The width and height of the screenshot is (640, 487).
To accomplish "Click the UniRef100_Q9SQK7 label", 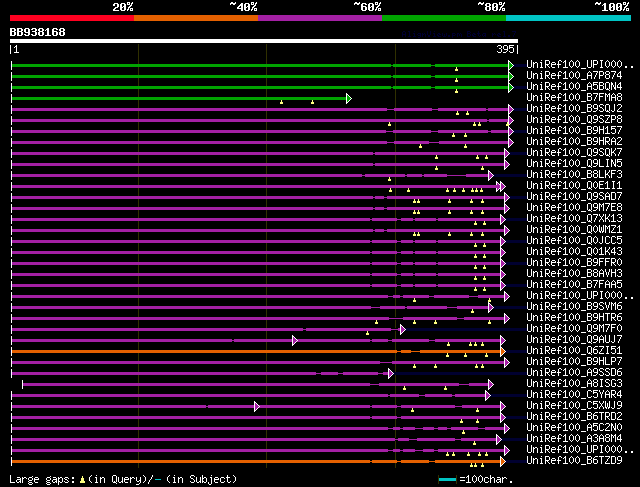I will point(574,153).
